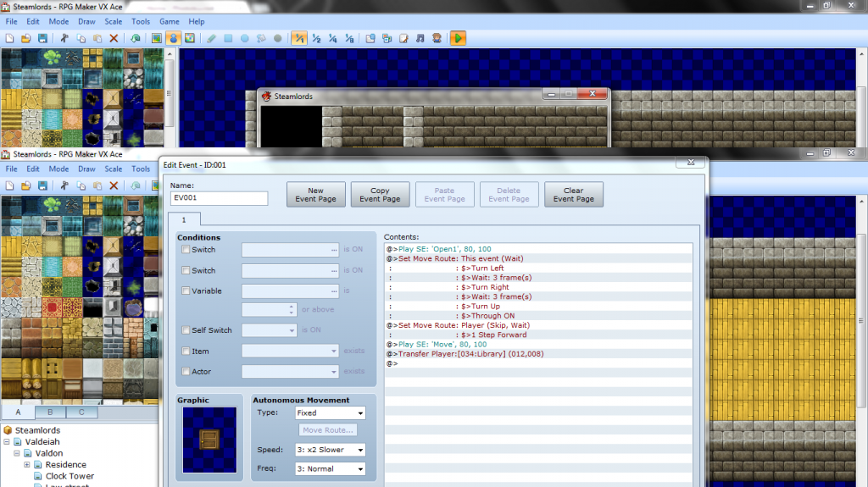868x487 pixels.
Task: Enable the first Switch condition checkbox
Action: tap(186, 250)
